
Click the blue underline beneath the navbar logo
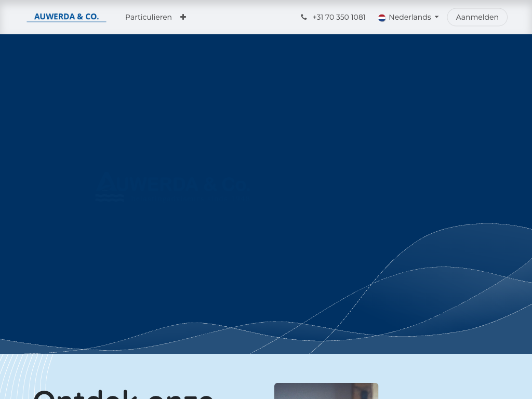point(66,22)
